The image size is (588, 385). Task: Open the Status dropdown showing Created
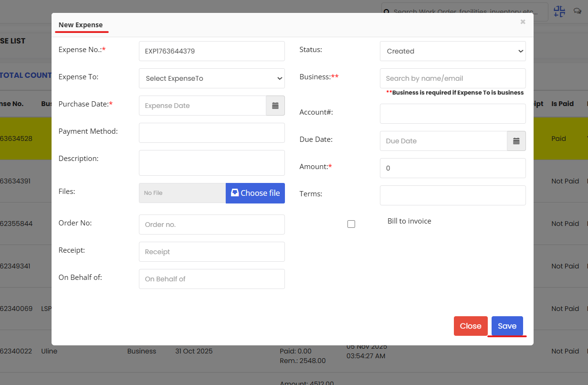point(453,51)
